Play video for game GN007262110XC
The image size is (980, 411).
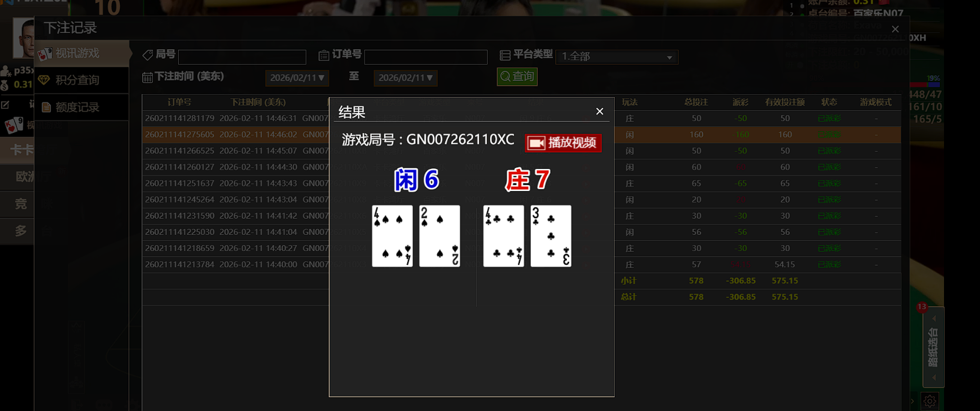pos(563,143)
